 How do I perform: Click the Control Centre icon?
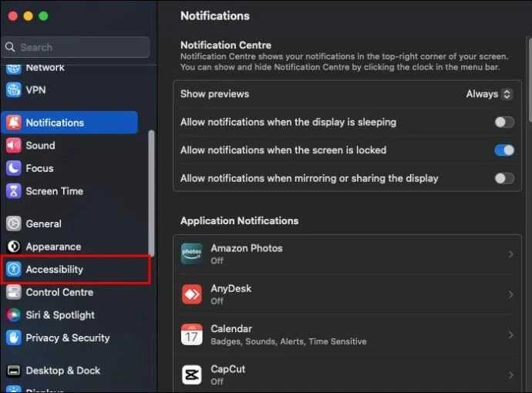[x=14, y=292]
